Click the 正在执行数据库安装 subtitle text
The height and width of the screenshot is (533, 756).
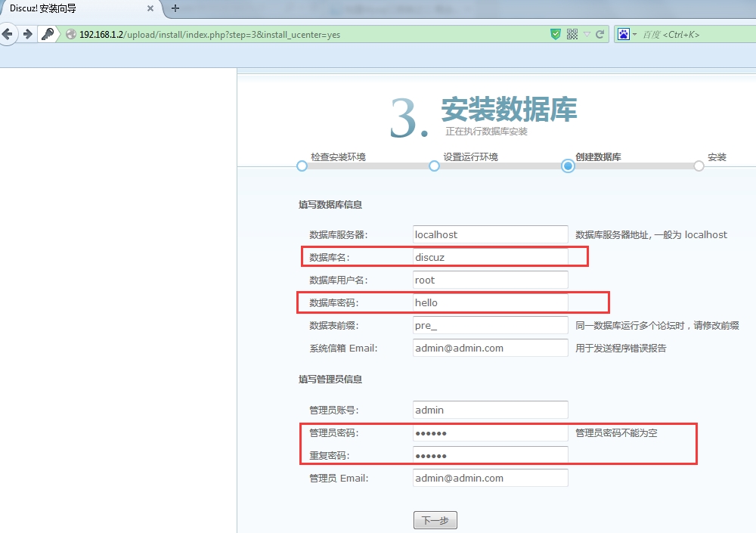click(x=486, y=132)
